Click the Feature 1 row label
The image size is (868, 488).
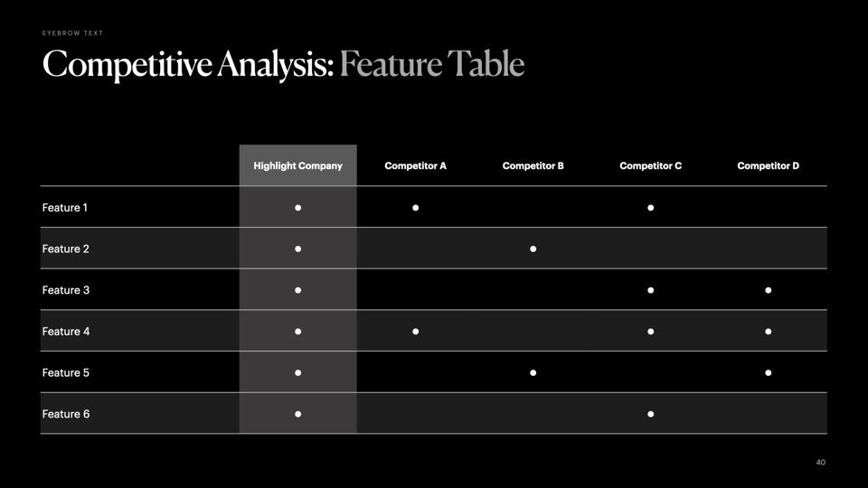[65, 208]
